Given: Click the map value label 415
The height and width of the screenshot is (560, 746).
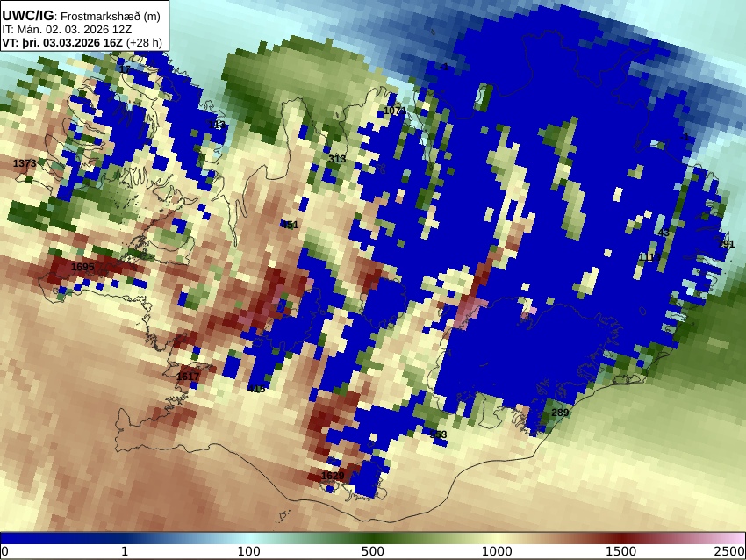Looking at the screenshot, I should coord(256,389).
